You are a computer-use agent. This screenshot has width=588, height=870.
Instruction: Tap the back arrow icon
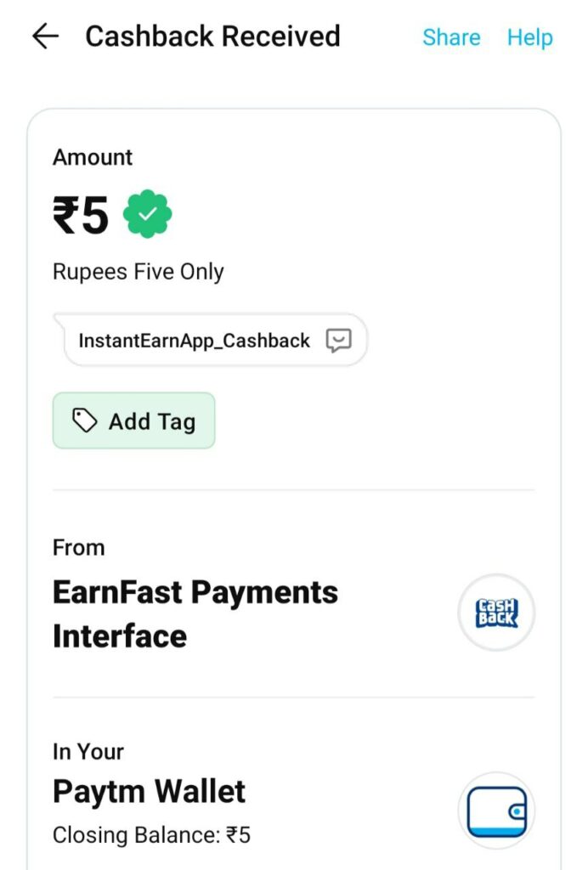point(46,37)
